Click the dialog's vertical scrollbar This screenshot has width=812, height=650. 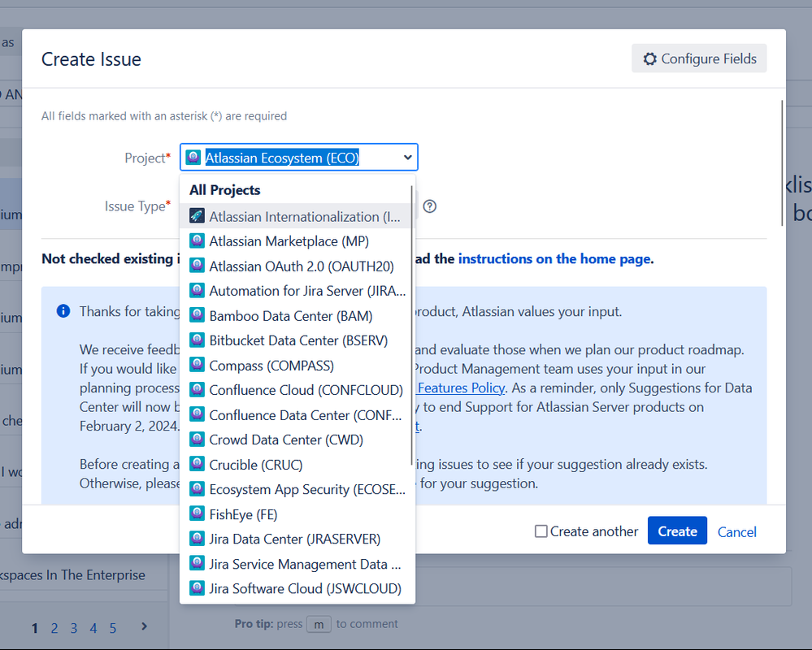781,162
